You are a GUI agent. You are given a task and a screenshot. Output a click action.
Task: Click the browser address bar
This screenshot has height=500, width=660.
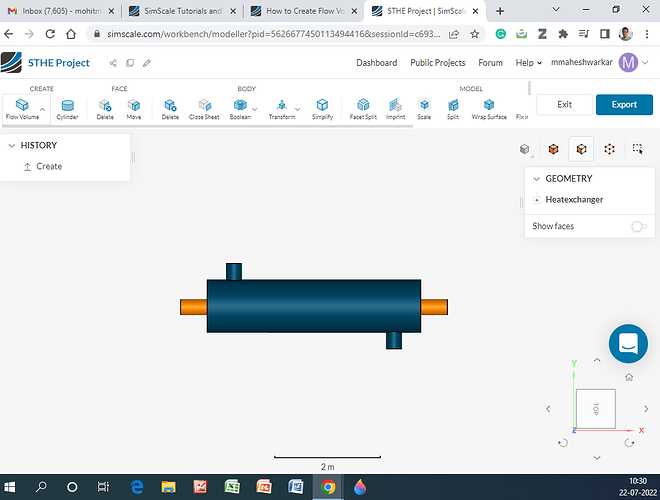pos(274,34)
